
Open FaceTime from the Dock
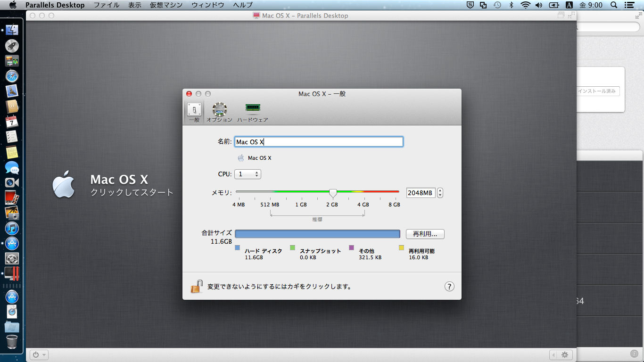point(12,182)
